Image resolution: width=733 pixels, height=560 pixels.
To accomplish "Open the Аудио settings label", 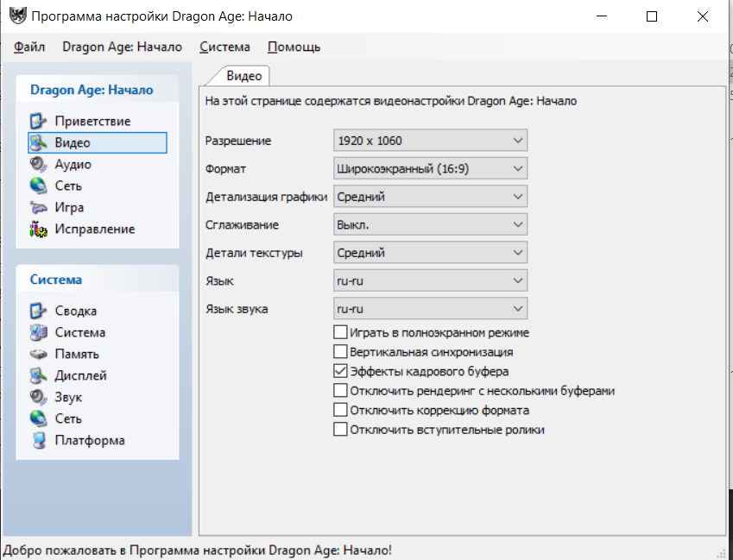I will (x=73, y=164).
